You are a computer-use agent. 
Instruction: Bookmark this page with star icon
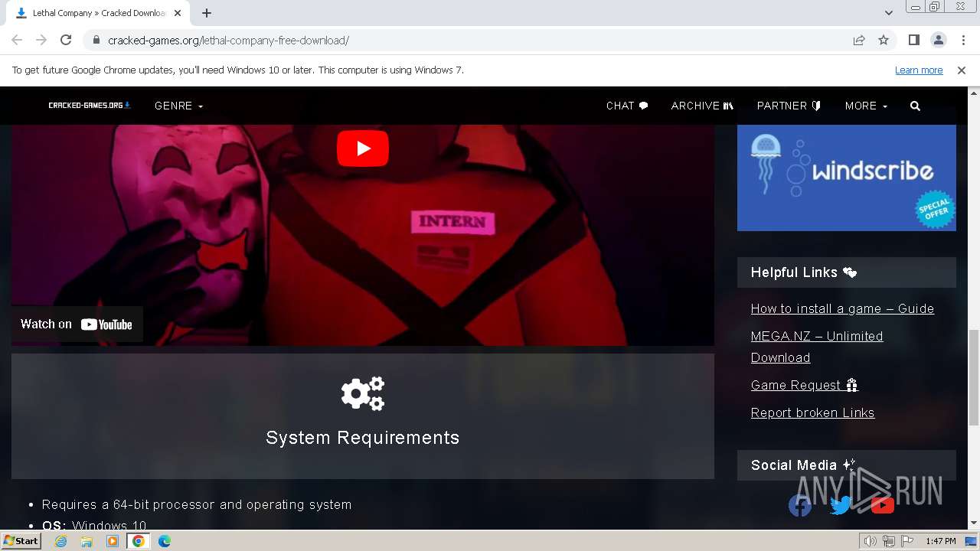click(x=884, y=41)
